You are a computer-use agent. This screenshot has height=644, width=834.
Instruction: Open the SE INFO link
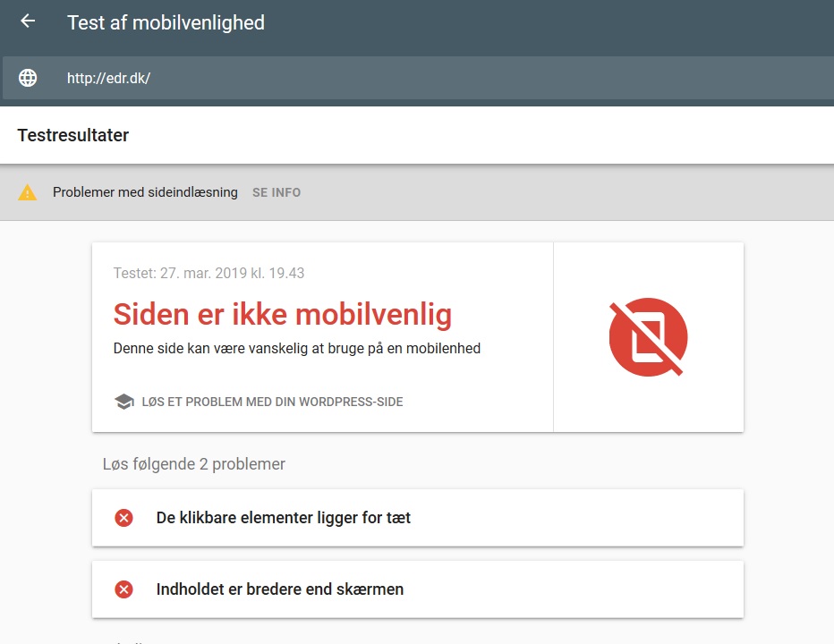click(277, 192)
